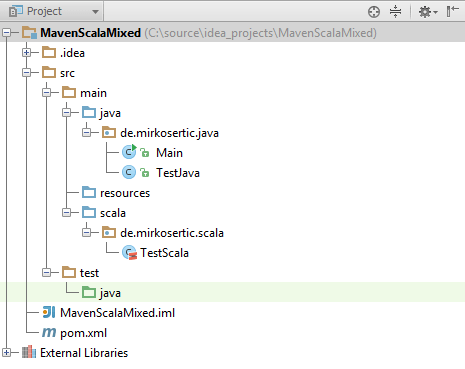Click the de.mirkosertic.scala package icon

click(109, 232)
